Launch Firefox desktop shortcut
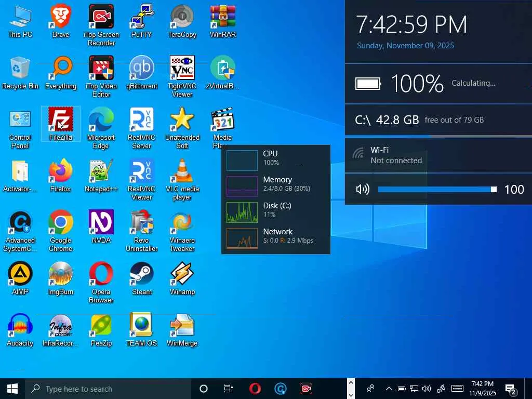532x399 pixels. click(60, 176)
